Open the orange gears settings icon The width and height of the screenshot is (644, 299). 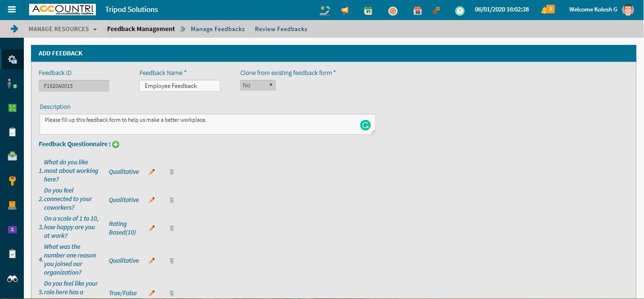(x=436, y=10)
